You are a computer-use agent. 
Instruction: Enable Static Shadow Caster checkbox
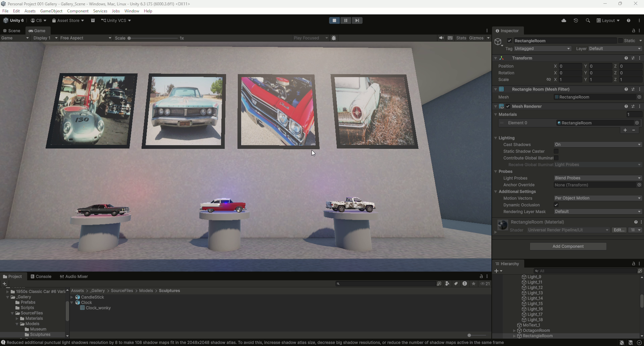pos(556,151)
